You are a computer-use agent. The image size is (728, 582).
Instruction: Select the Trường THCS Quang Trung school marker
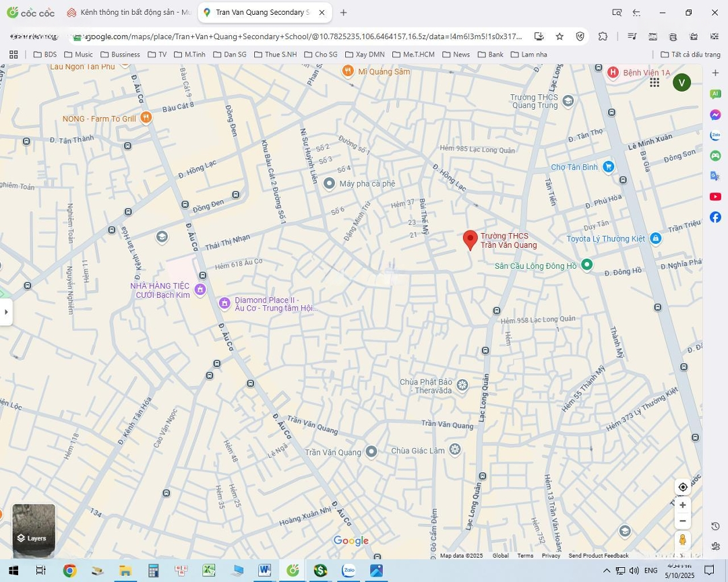pos(568,101)
